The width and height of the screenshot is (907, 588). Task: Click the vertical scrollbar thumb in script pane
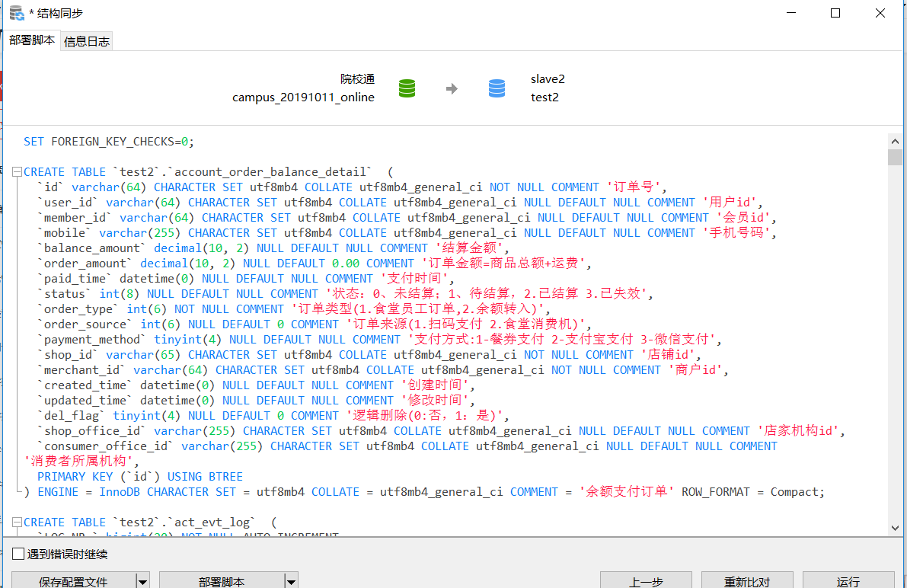(895, 157)
